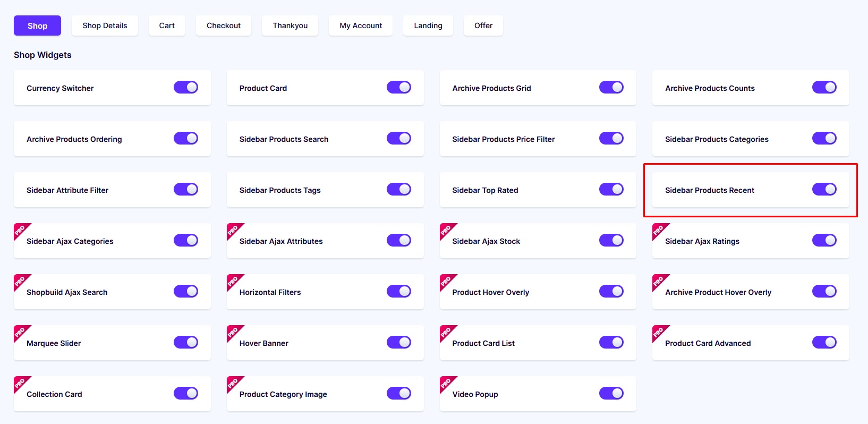Click PRO ribbon on Product Card Advanced
The width and height of the screenshot is (868, 424).
pyautogui.click(x=659, y=332)
